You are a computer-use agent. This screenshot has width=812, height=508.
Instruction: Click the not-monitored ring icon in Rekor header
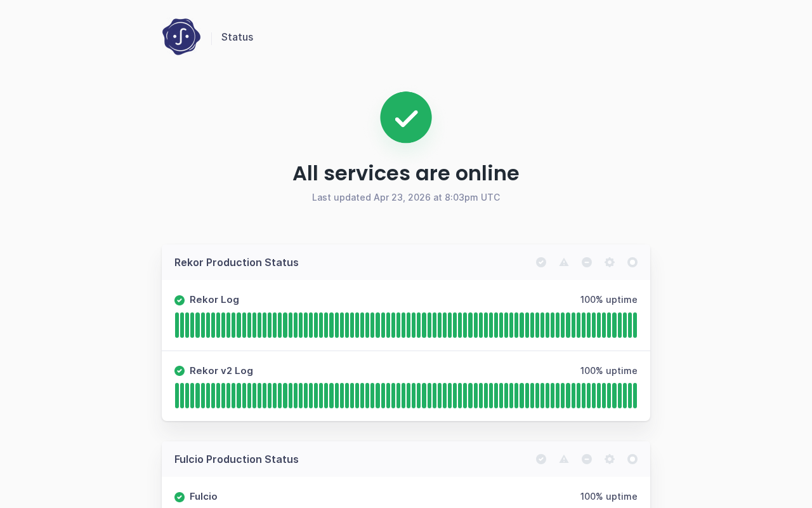632,262
